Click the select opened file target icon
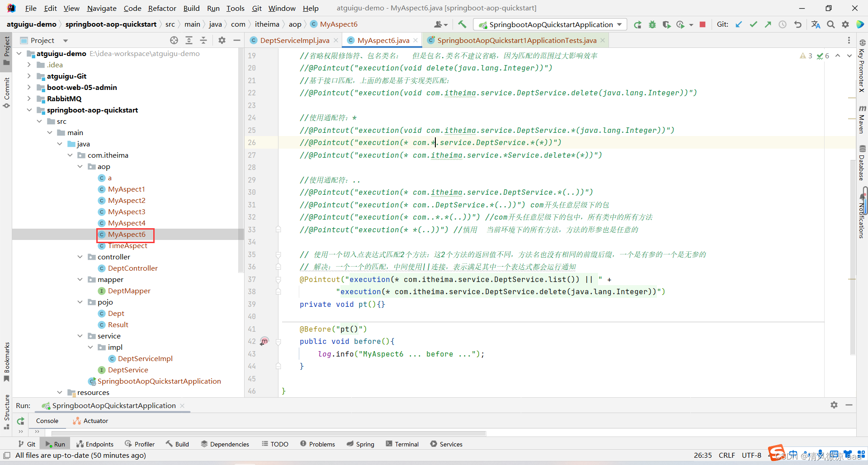Image resolution: width=868 pixels, height=465 pixels. [174, 40]
